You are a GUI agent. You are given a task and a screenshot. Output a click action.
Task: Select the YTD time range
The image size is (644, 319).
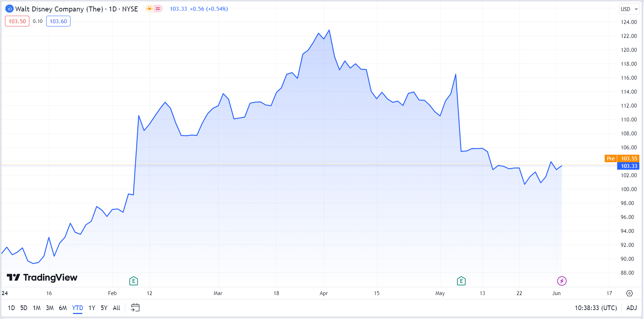tap(78, 308)
